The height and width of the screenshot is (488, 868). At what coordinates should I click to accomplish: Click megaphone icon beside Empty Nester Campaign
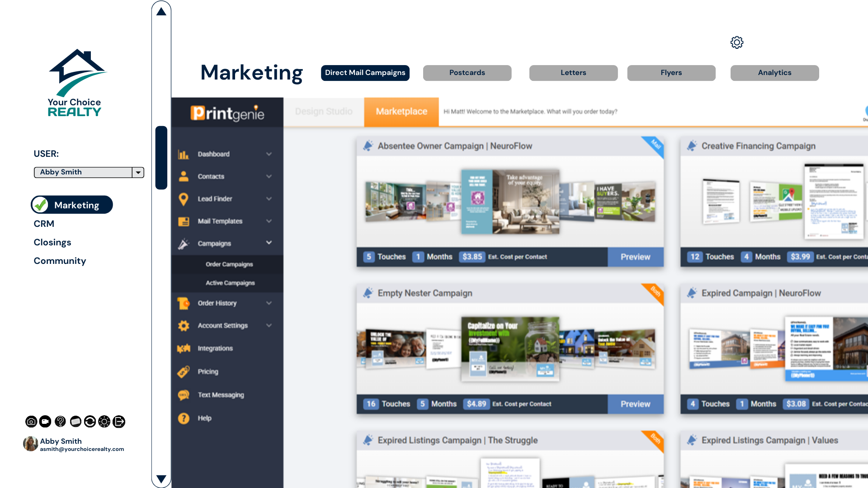click(368, 293)
